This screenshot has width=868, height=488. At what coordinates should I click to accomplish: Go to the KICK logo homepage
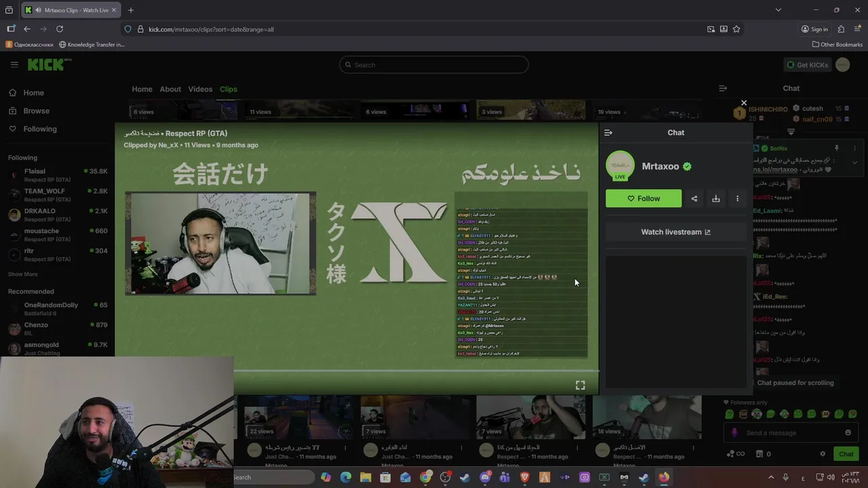pos(49,64)
